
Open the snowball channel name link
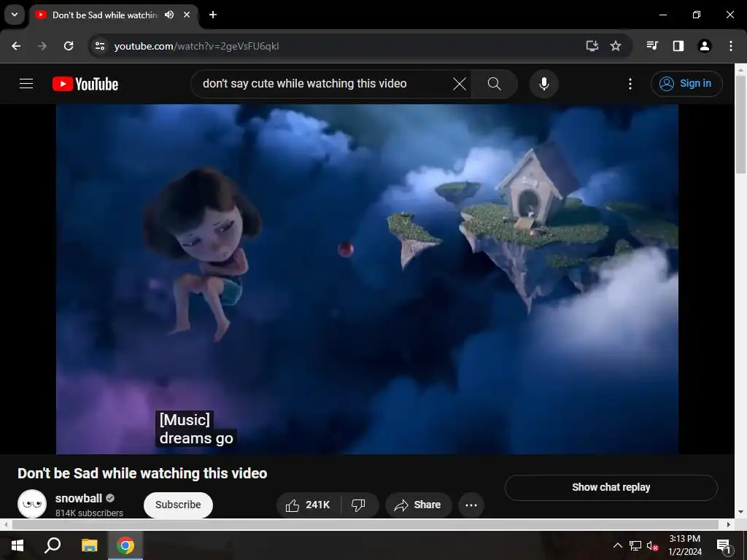[x=79, y=498]
